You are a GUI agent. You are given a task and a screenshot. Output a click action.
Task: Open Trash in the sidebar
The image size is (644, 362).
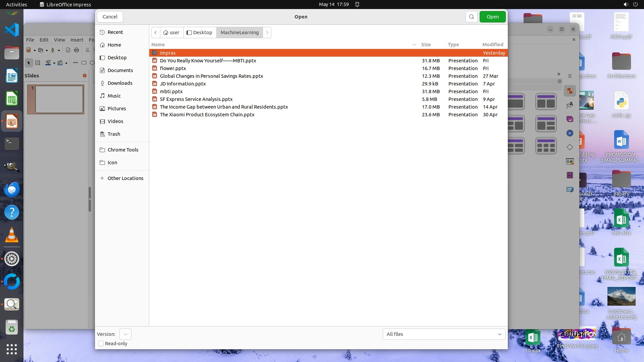click(x=114, y=134)
